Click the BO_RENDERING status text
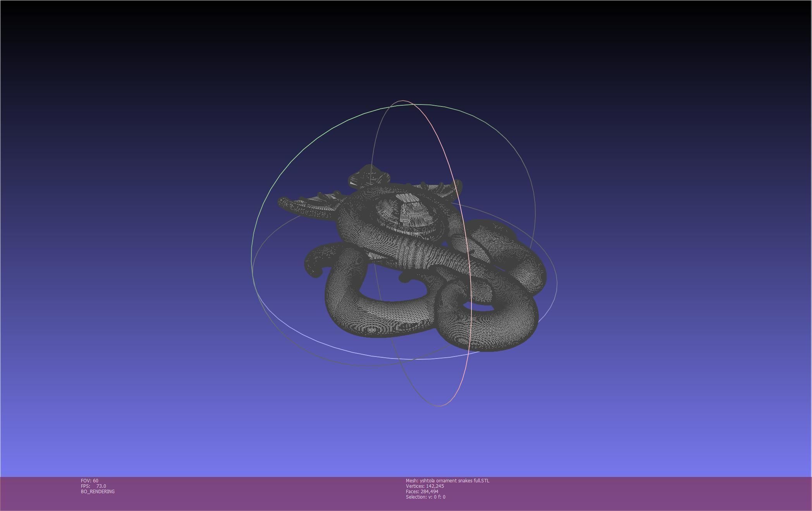The width and height of the screenshot is (812, 511). (98, 492)
